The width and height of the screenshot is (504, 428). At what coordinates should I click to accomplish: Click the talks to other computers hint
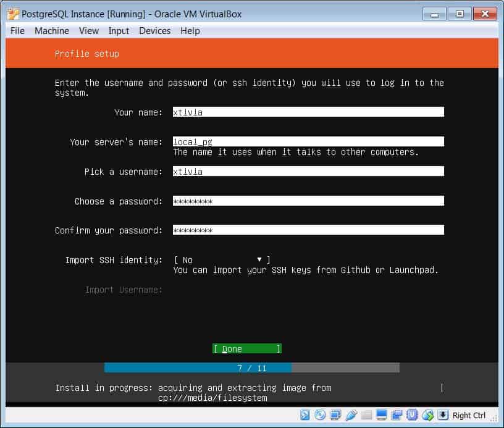coord(296,152)
